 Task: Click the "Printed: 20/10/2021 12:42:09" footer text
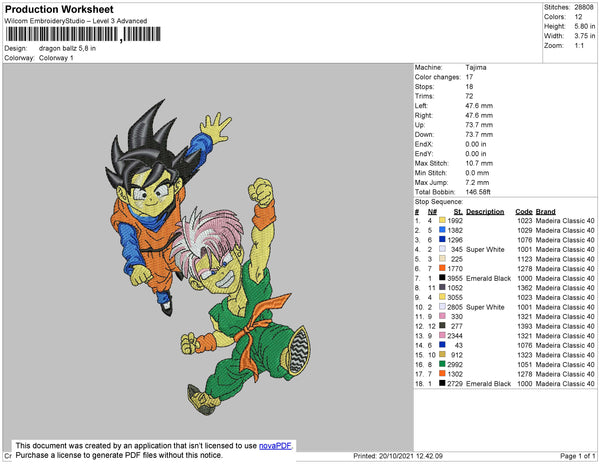(x=398, y=456)
